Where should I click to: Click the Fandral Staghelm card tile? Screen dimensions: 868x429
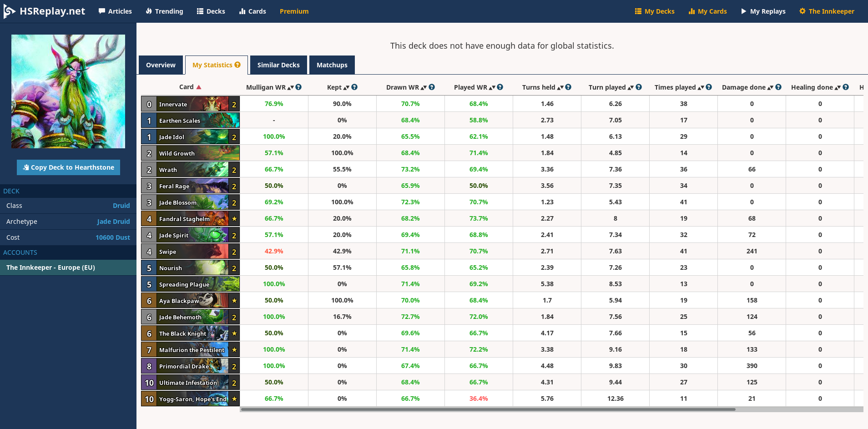click(190, 219)
